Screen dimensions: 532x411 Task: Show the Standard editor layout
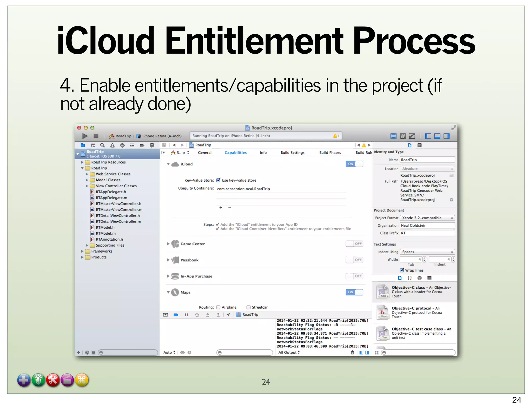(x=394, y=136)
